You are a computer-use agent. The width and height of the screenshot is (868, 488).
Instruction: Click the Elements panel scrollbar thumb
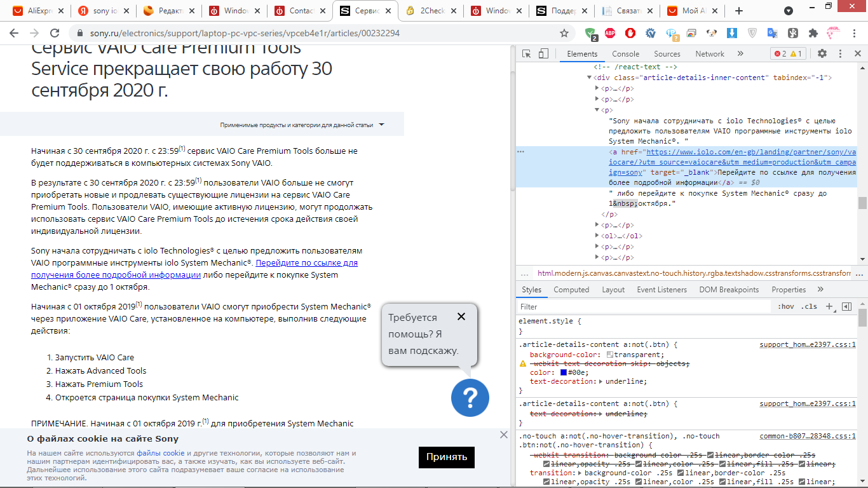tap(862, 203)
